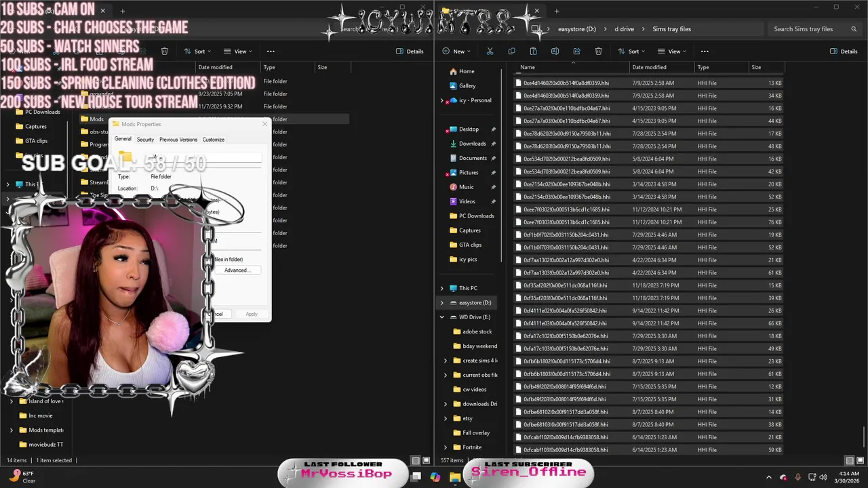Sort by Size column in Sims tray files

tap(766, 67)
